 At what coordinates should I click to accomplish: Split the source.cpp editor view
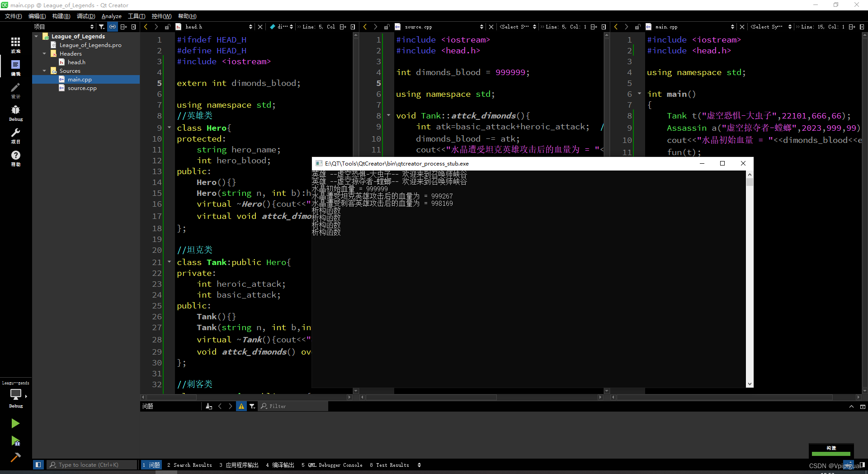[x=594, y=27]
